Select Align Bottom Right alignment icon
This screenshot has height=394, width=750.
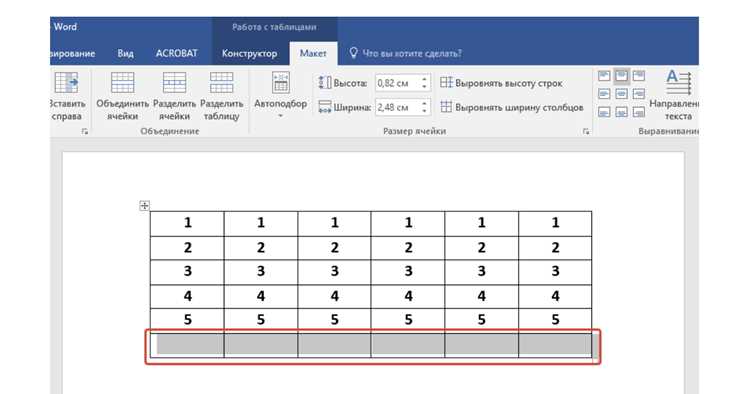pyautogui.click(x=639, y=112)
